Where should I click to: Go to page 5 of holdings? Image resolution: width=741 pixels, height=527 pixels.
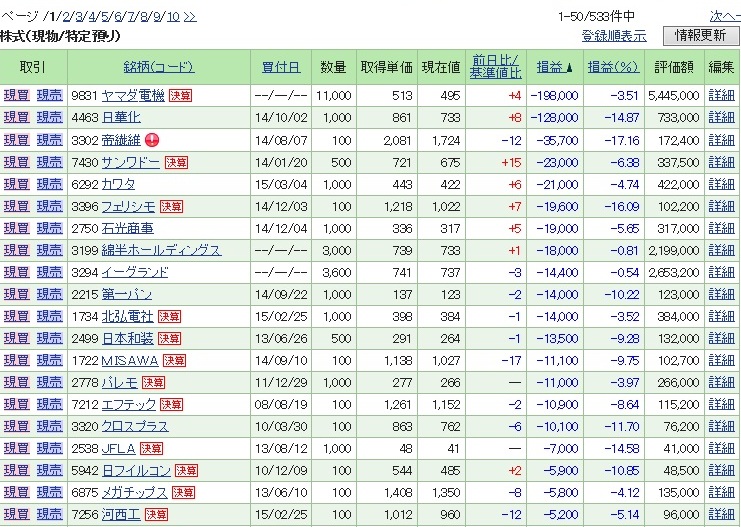pos(104,17)
